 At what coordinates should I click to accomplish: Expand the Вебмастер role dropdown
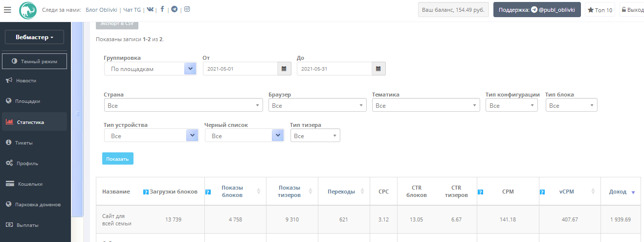[x=34, y=37]
